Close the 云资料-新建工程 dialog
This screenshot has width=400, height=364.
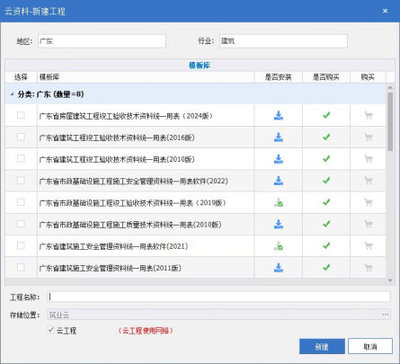pyautogui.click(x=385, y=11)
